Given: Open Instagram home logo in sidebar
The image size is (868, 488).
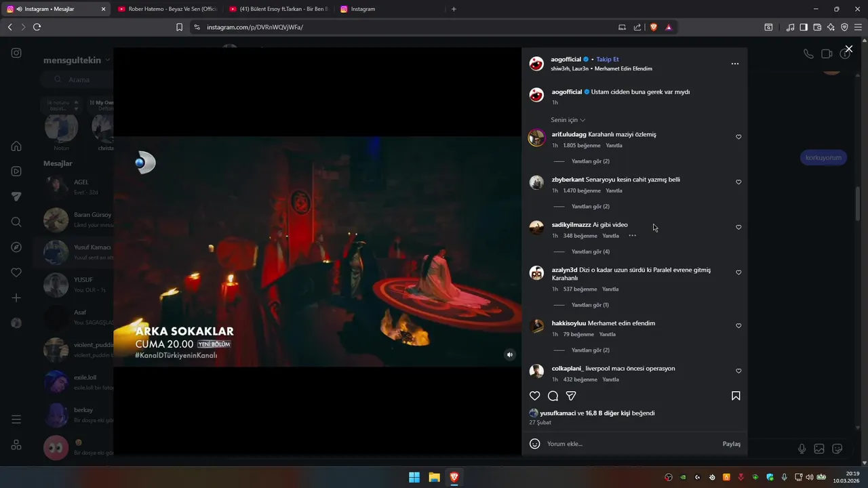Looking at the screenshot, I should coord(16,53).
